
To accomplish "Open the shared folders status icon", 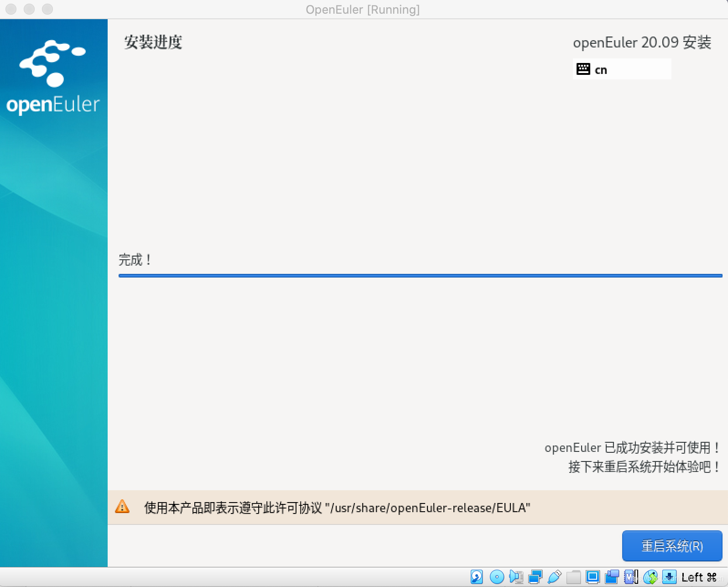I will coord(573,577).
